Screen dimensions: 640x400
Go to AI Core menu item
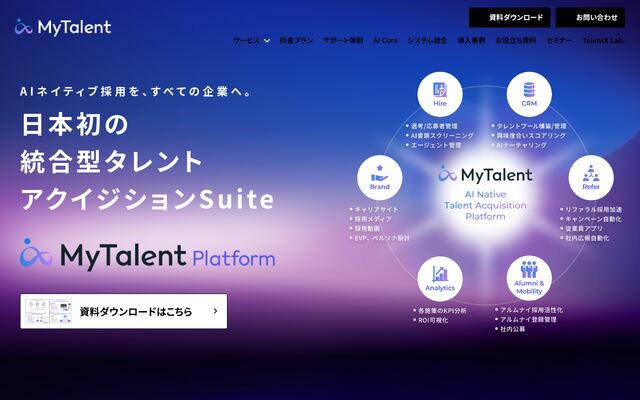point(385,40)
